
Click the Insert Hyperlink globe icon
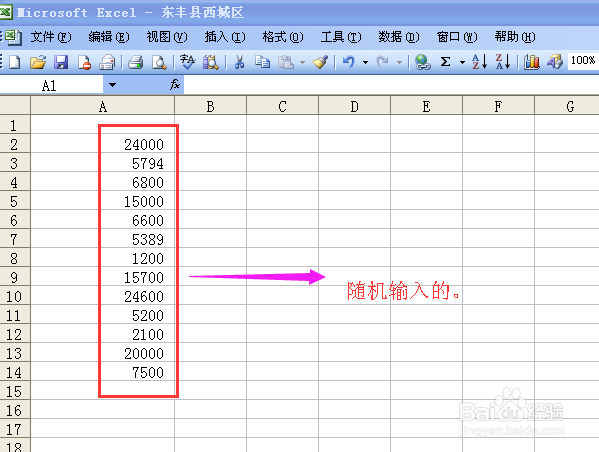coord(423,62)
